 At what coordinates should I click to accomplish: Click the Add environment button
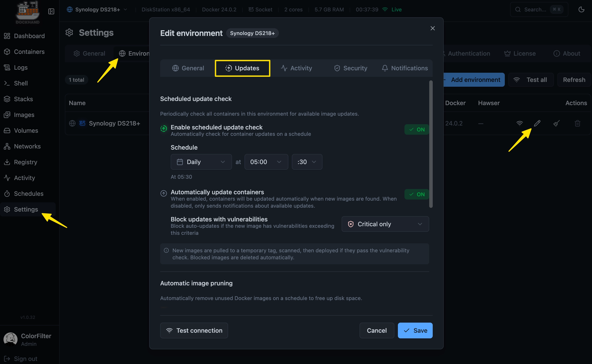[474, 80]
